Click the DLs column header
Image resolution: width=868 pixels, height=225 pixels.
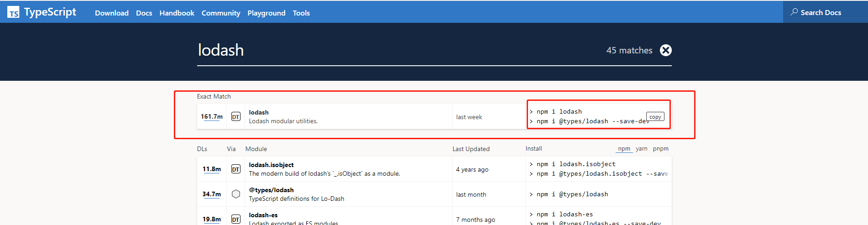click(x=202, y=149)
